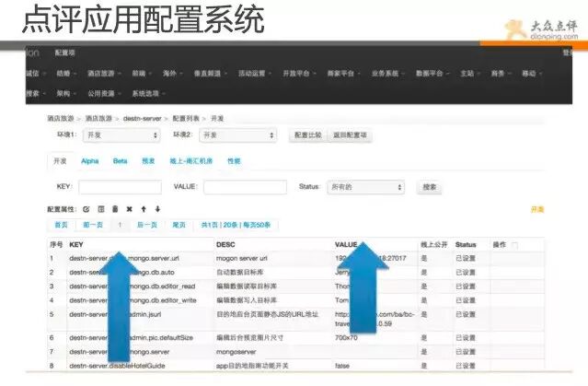Open the 前端 navbar menu
Image resolution: width=588 pixels, height=386 pixels.
(x=142, y=73)
